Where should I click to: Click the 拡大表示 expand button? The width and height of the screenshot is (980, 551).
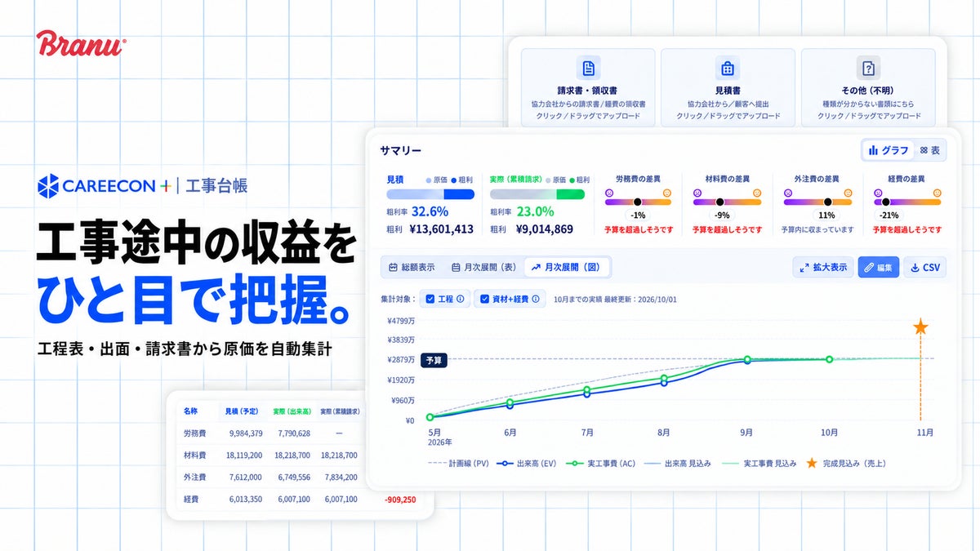click(x=822, y=267)
